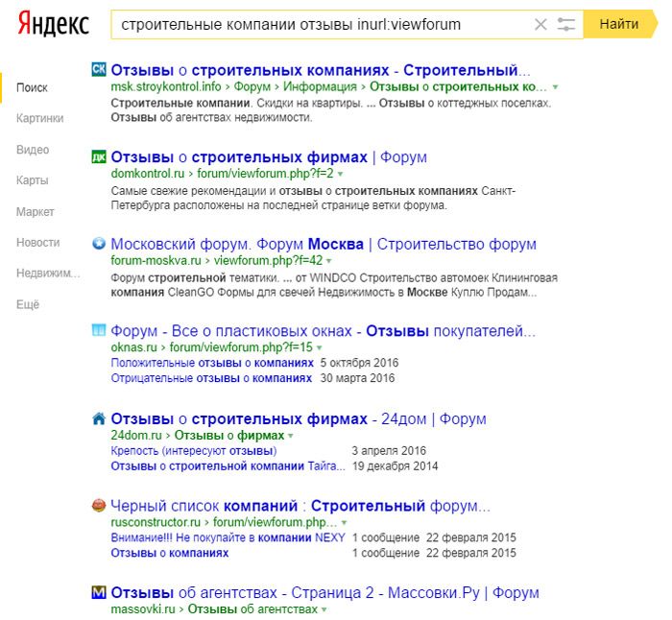Click date text '5 октября 2016'

[359, 363]
